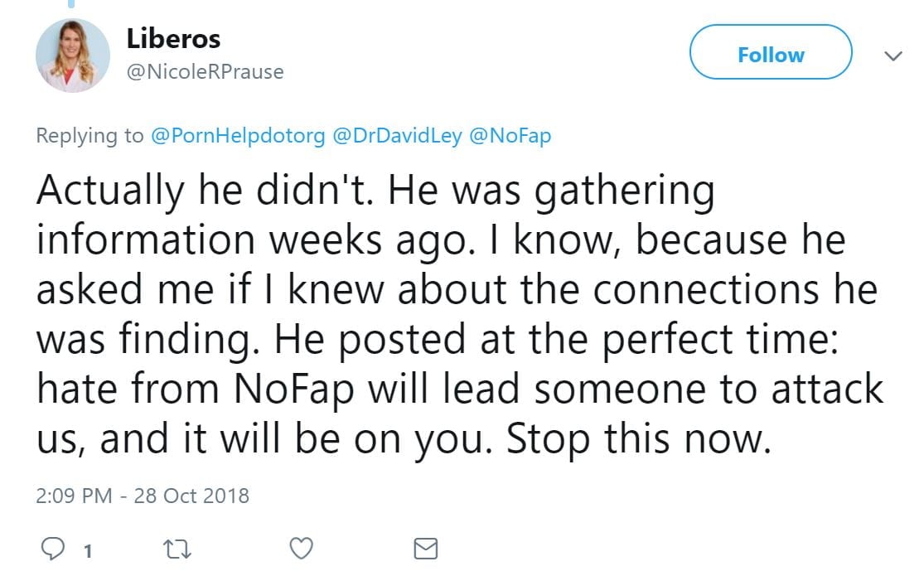Open the Liberos profile avatar photo

[x=73, y=55]
